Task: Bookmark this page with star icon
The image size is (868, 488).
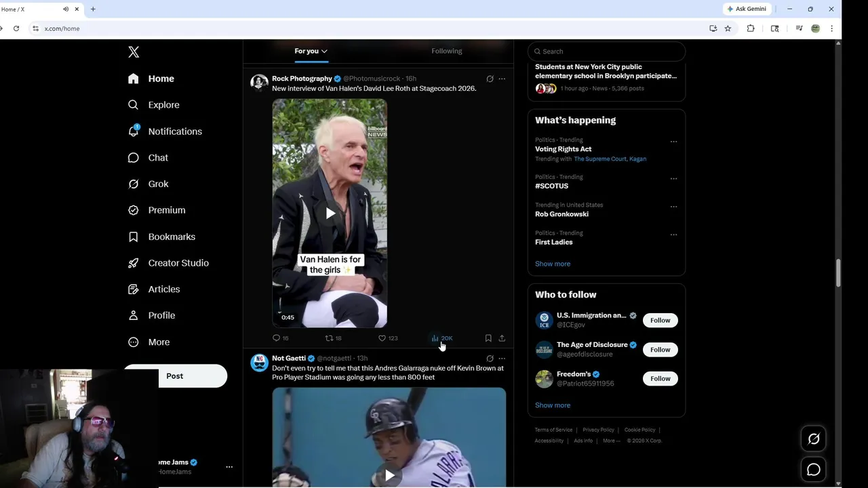Action: tap(728, 28)
